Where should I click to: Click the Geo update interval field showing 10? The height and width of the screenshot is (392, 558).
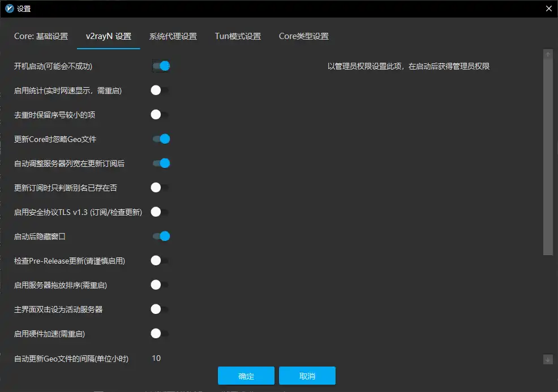pyautogui.click(x=157, y=358)
